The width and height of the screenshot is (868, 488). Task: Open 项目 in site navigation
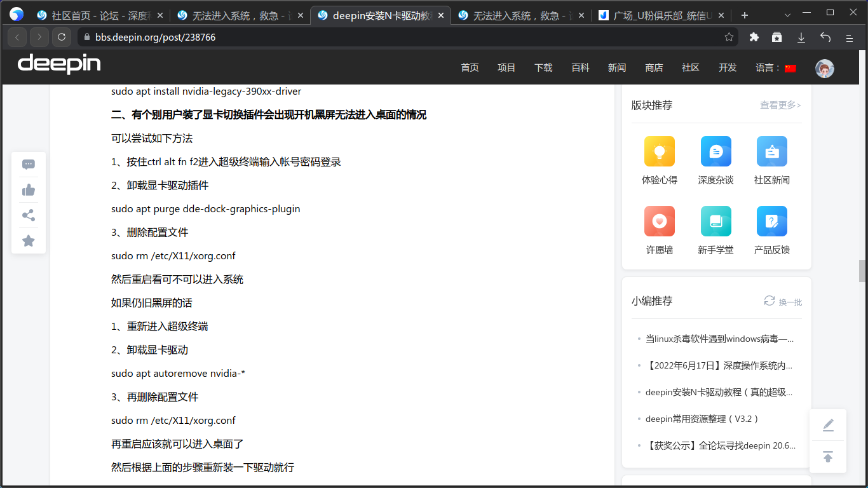click(506, 68)
